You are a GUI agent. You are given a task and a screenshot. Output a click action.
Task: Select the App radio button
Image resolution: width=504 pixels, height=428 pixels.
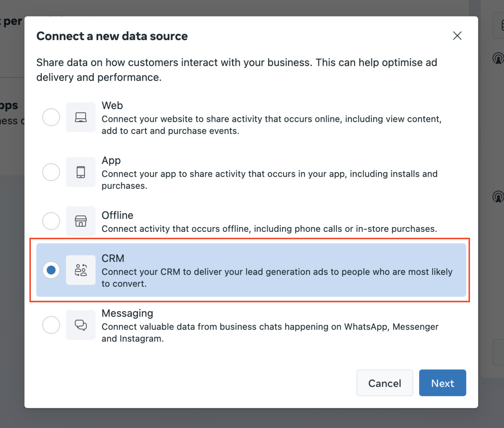[x=51, y=172]
